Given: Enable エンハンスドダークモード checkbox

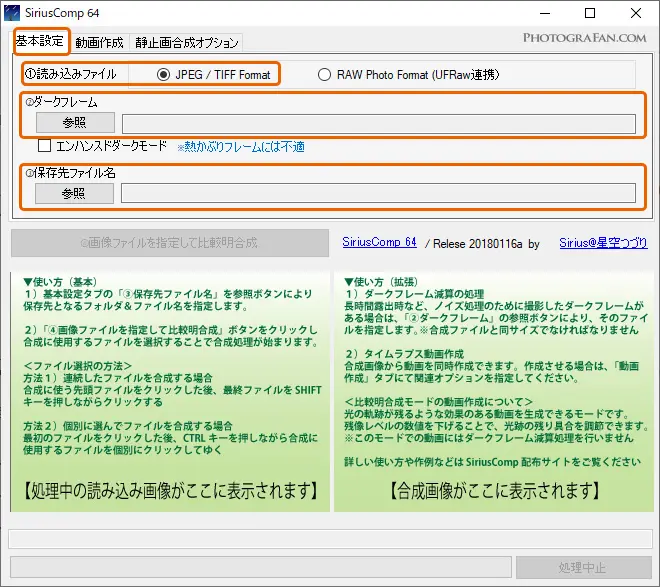Looking at the screenshot, I should point(45,146).
